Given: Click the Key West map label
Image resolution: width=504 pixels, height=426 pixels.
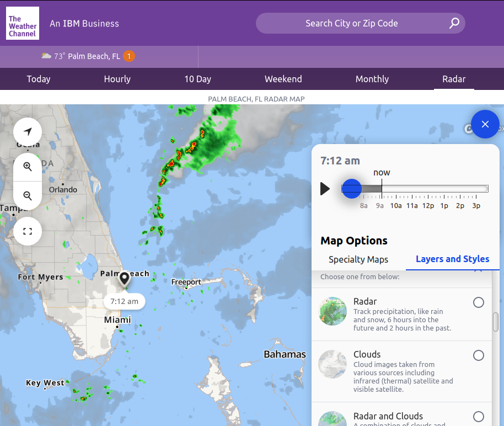Looking at the screenshot, I should (45, 383).
